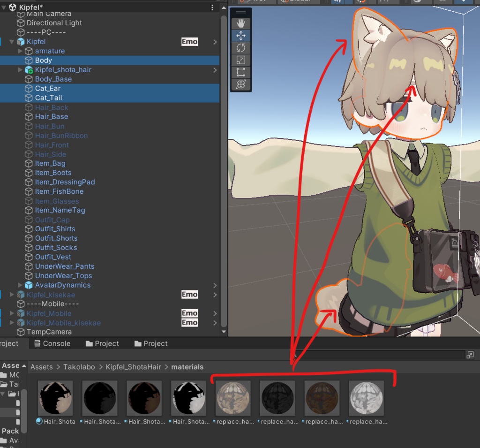Click the Kipfel_Mobile_kisekae prefab icon
Screen dimensions: 480x448
click(x=21, y=323)
